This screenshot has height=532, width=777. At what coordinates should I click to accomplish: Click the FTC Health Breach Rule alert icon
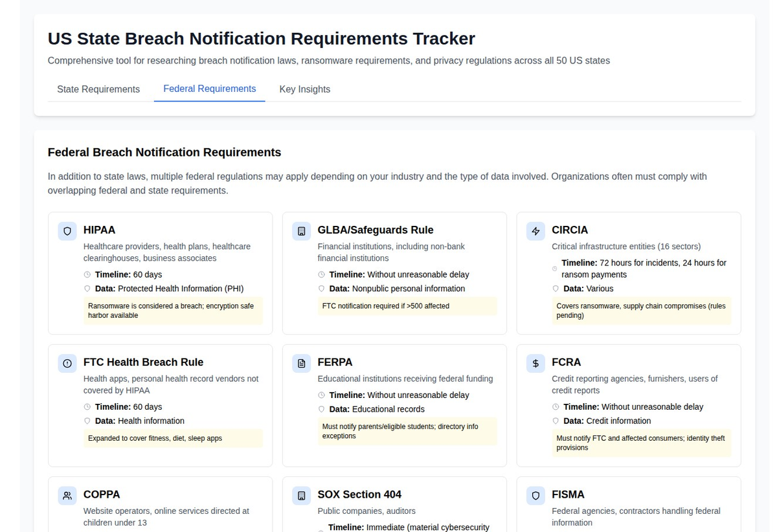coord(67,363)
